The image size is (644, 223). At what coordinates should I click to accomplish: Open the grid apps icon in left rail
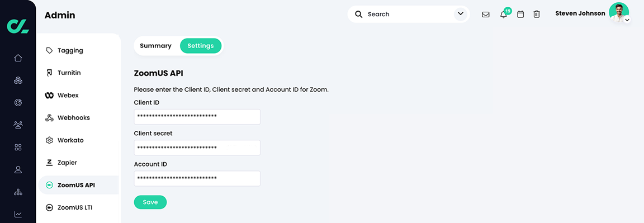[18, 147]
